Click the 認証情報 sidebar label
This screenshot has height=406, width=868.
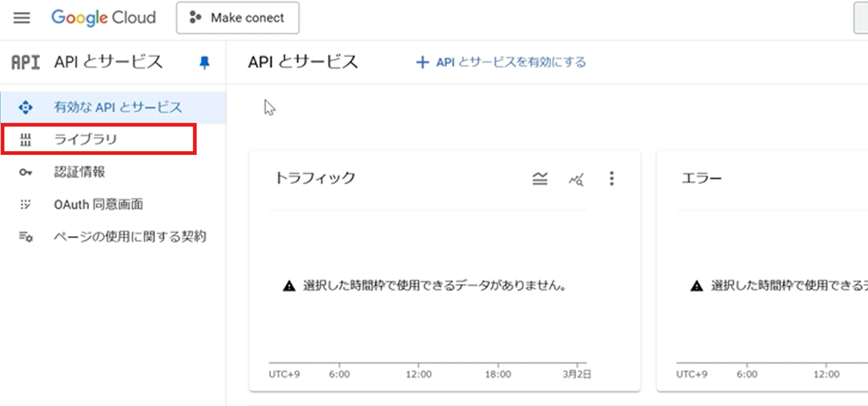click(79, 172)
